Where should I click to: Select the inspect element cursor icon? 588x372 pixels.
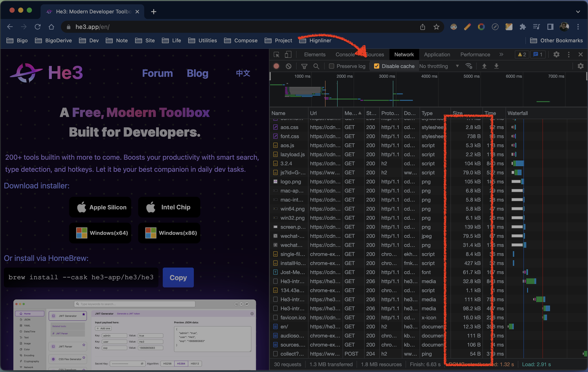[x=276, y=54]
